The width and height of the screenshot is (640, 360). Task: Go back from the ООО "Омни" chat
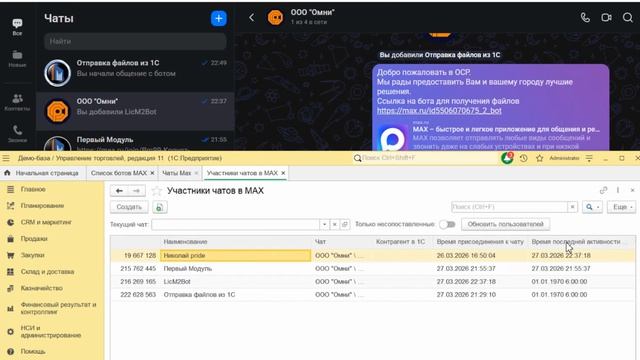pyautogui.click(x=251, y=18)
